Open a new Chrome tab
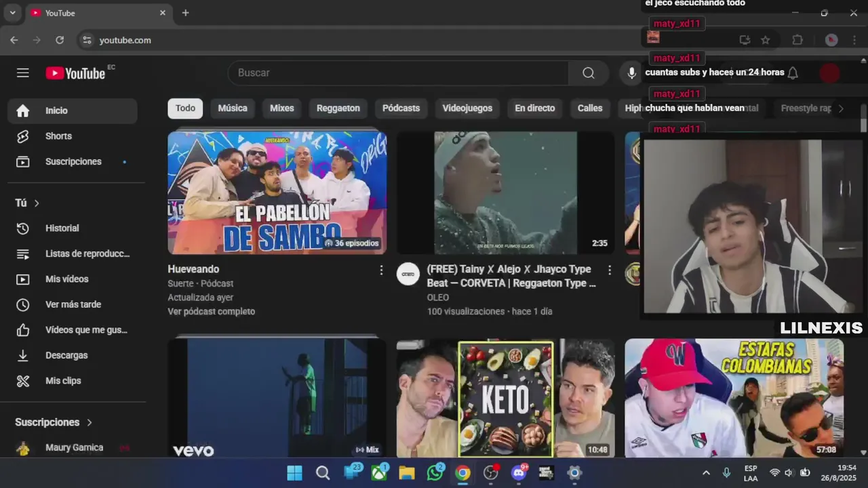Viewport: 868px width, 488px height. (185, 13)
